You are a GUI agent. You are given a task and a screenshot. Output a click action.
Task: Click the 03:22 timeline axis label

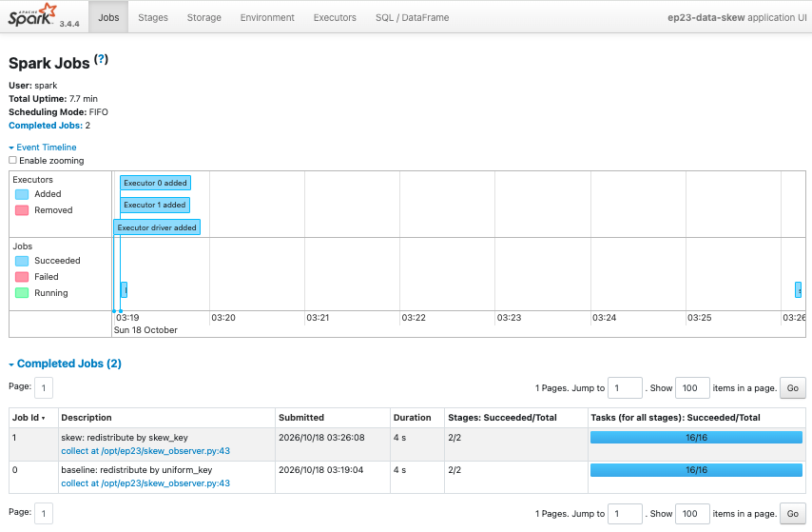point(414,318)
